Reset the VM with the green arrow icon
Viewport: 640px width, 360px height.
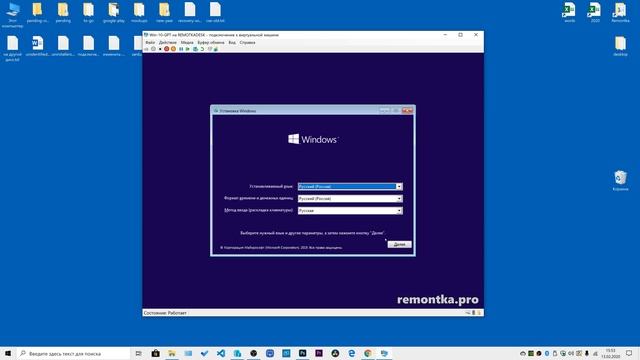click(187, 49)
